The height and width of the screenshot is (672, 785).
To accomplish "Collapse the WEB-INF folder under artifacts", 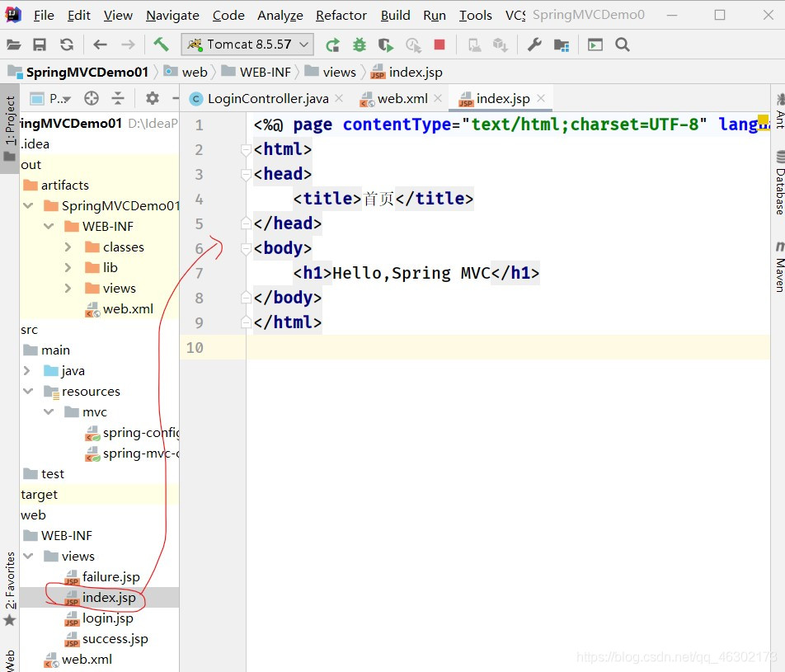I will (49, 227).
